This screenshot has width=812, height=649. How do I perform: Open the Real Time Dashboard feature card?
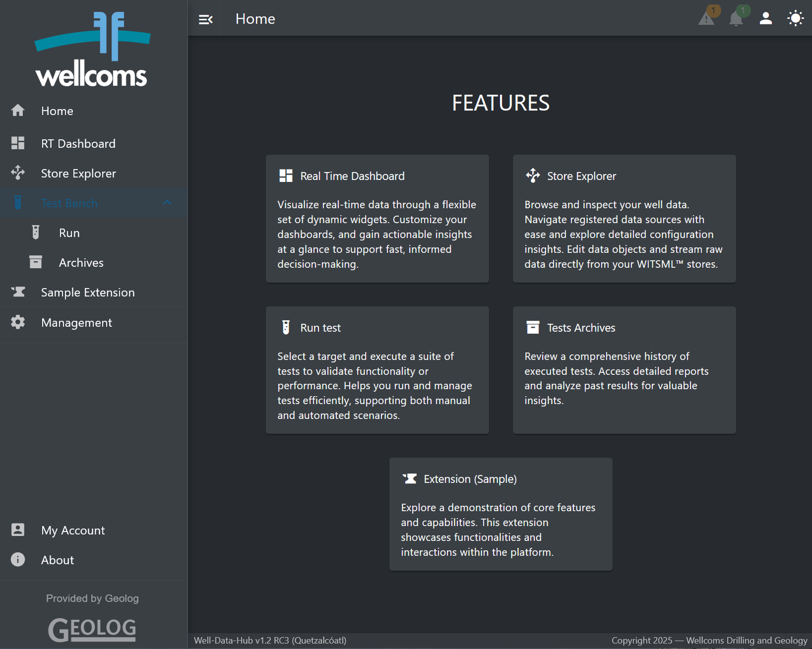coord(377,219)
